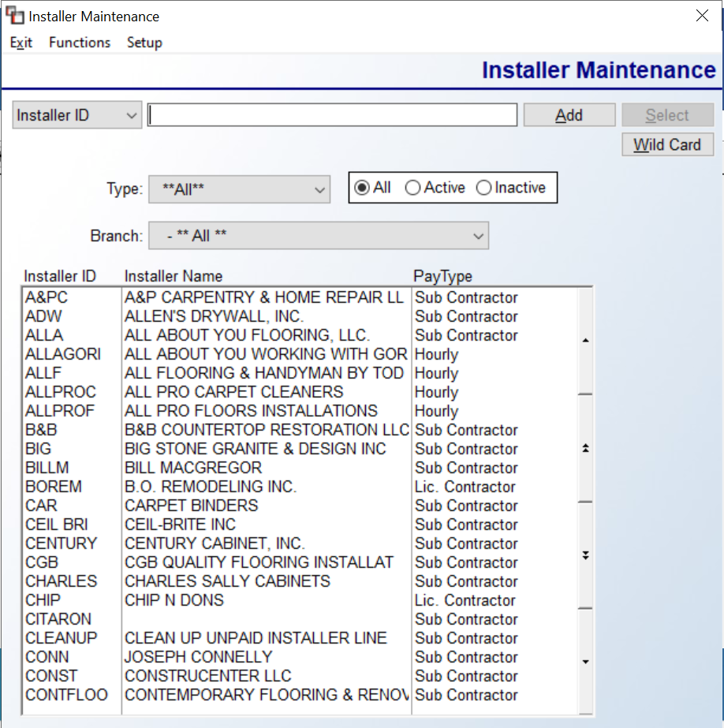Select the ALLF installer row
This screenshot has width=724, height=728.
(x=300, y=373)
